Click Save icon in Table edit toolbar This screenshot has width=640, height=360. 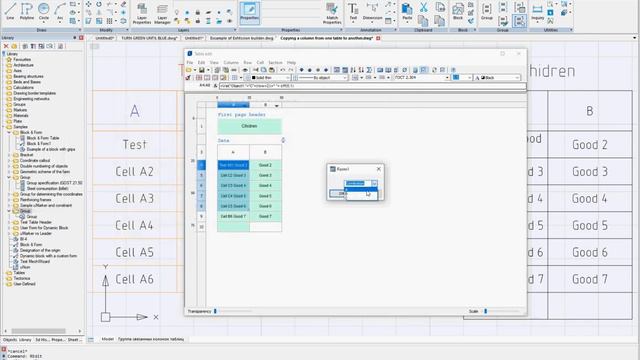point(201,70)
